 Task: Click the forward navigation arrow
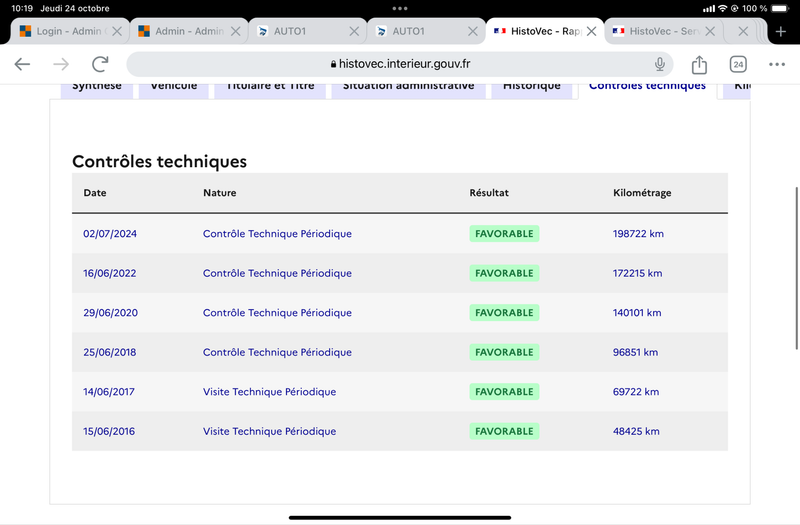click(61, 64)
